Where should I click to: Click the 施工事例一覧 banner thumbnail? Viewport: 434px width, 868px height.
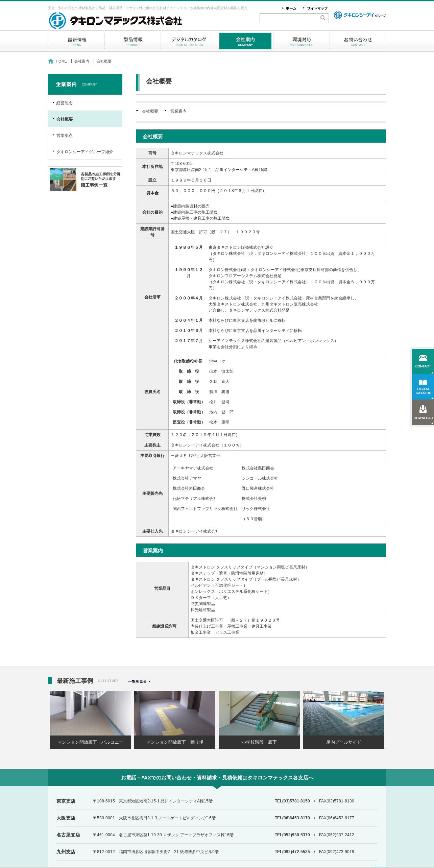point(85,180)
